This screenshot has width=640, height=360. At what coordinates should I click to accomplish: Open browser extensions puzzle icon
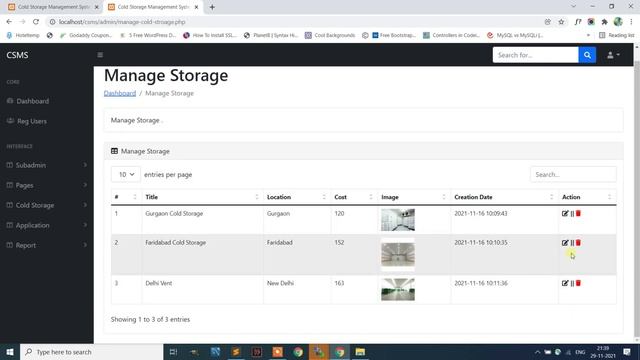point(604,22)
